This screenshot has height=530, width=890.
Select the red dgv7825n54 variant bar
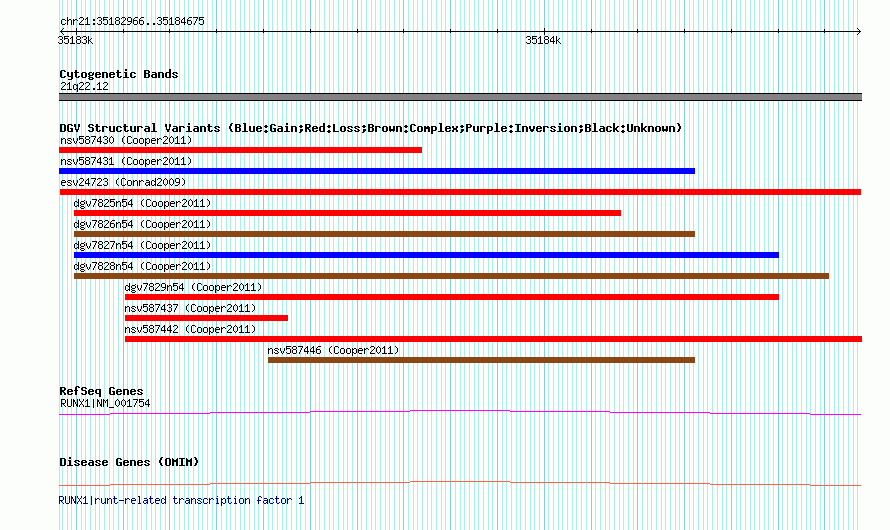(347, 213)
